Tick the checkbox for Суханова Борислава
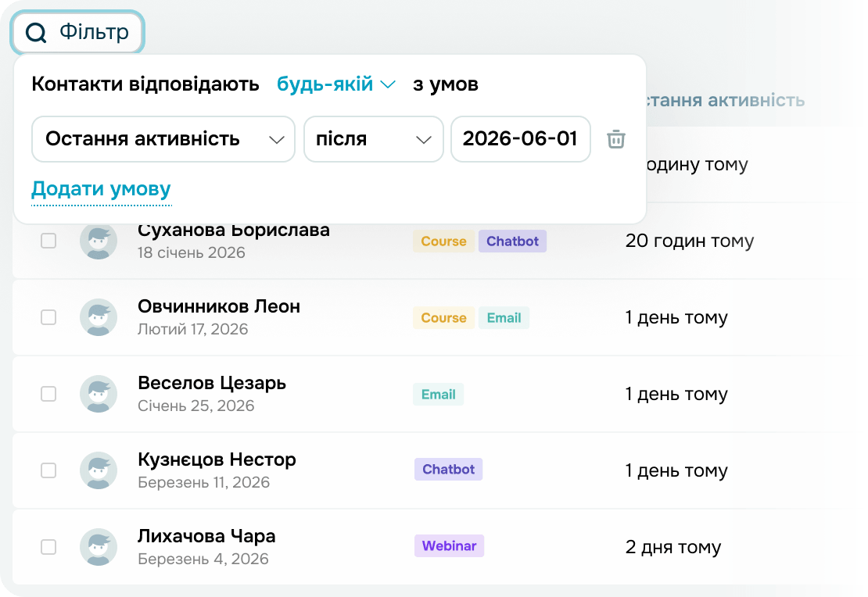The image size is (868, 597). (48, 241)
